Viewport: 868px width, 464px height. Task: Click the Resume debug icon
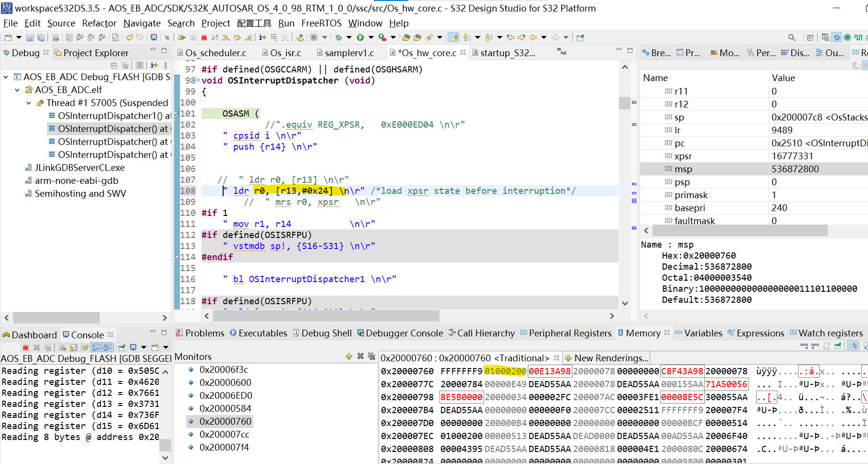182,37
